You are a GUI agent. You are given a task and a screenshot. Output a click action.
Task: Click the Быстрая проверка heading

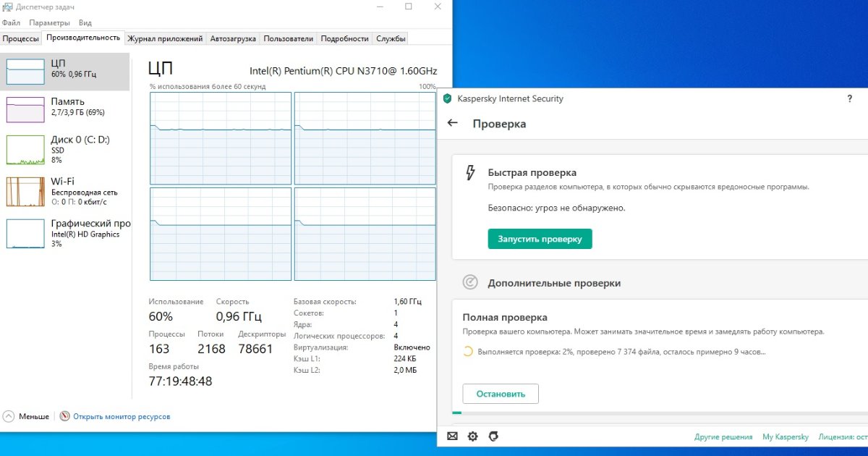click(532, 173)
